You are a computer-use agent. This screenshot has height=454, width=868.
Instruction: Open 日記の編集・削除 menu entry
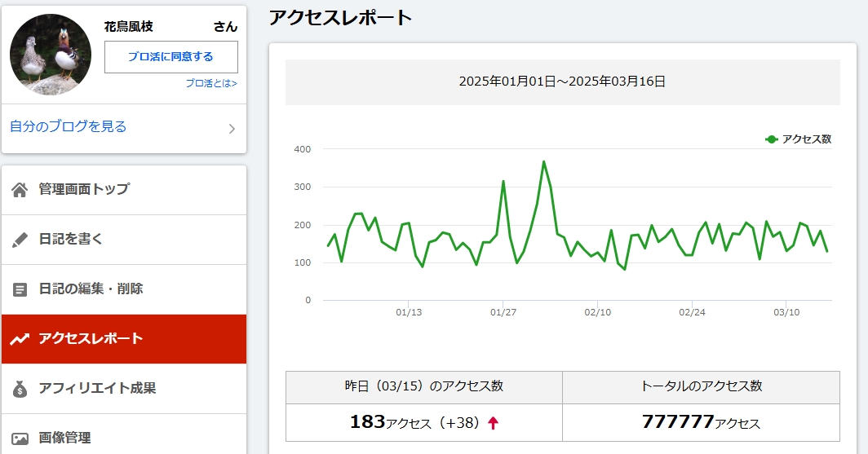pos(91,289)
